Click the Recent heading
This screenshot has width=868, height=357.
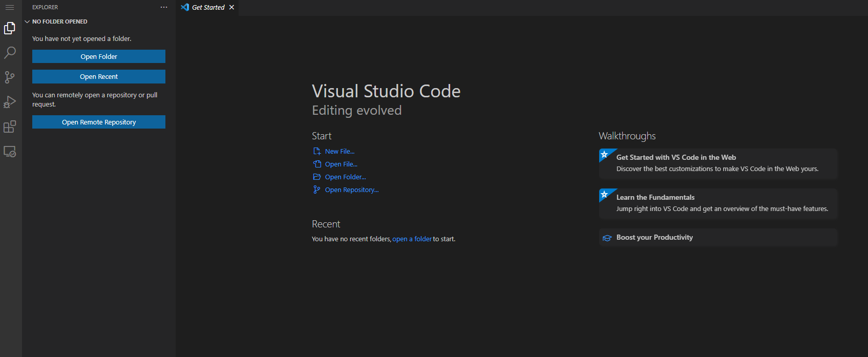click(x=326, y=224)
